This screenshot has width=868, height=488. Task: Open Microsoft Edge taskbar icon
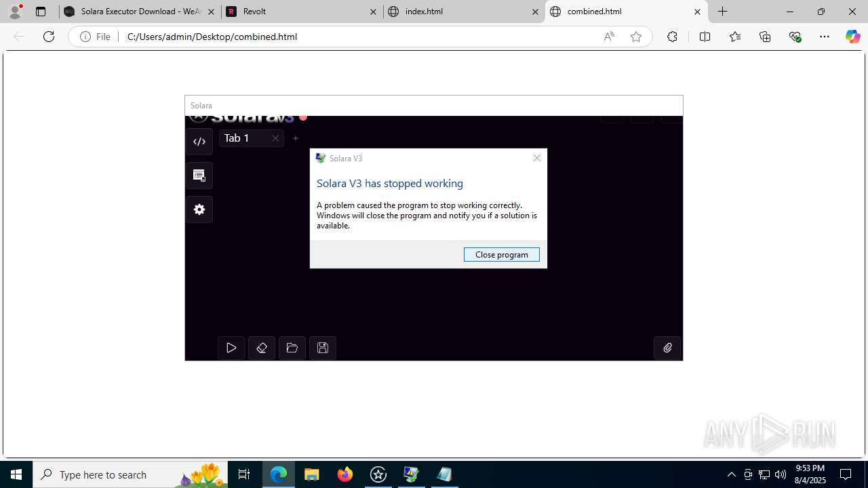(279, 474)
